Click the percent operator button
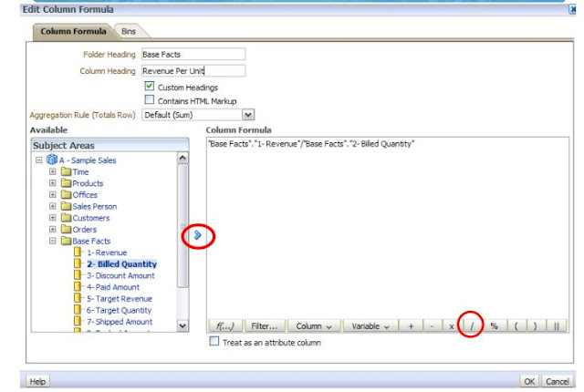Image resolution: width=584 pixels, height=392 pixels. point(495,326)
